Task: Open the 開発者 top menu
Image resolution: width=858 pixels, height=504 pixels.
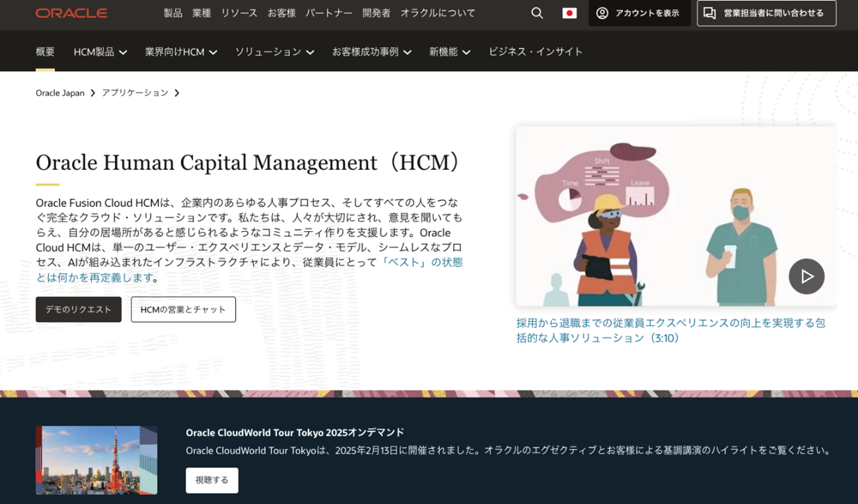Action: pos(376,13)
